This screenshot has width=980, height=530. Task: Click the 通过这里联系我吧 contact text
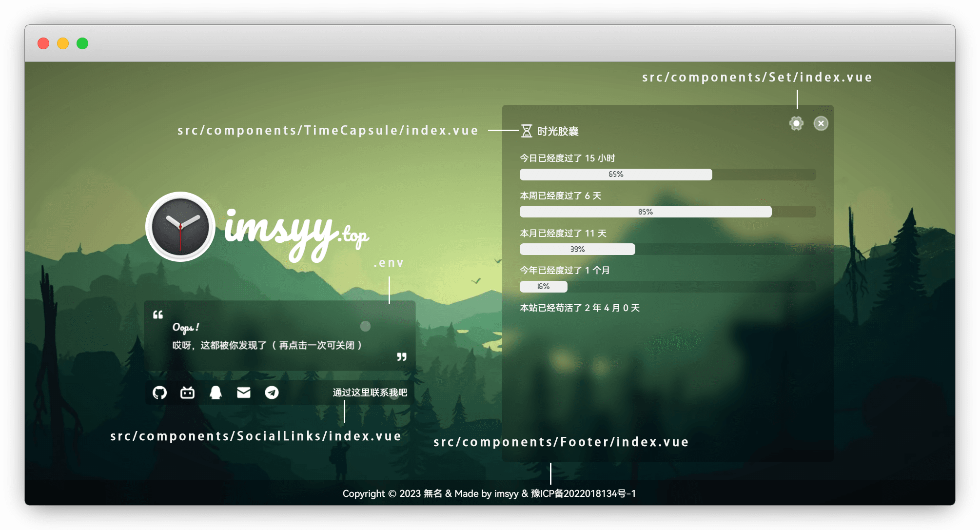(x=370, y=393)
